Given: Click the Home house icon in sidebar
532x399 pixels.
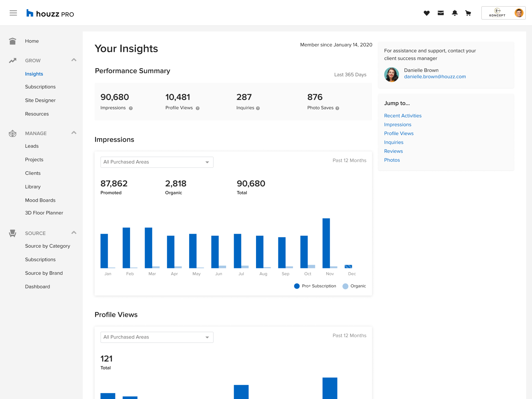Looking at the screenshot, I should (x=13, y=41).
